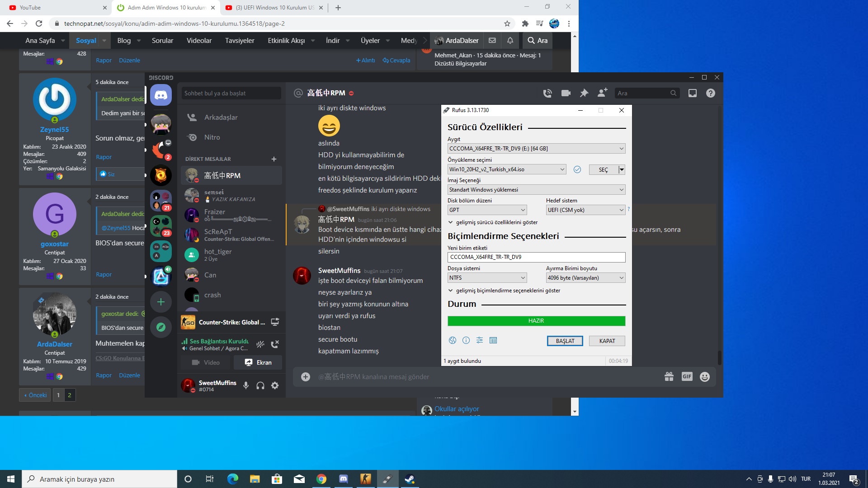Image resolution: width=868 pixels, height=488 pixels.
Task: Click browser page vertical scrollbar
Action: pyautogui.click(x=575, y=224)
